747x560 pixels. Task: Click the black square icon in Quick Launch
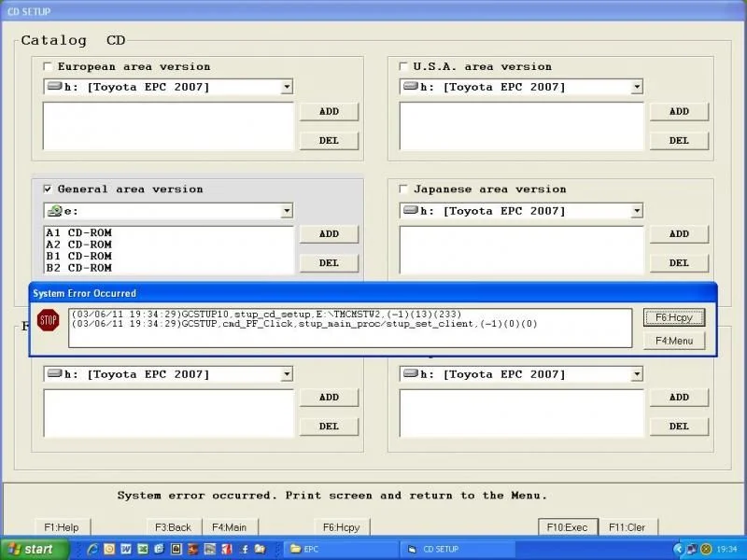coord(176,549)
